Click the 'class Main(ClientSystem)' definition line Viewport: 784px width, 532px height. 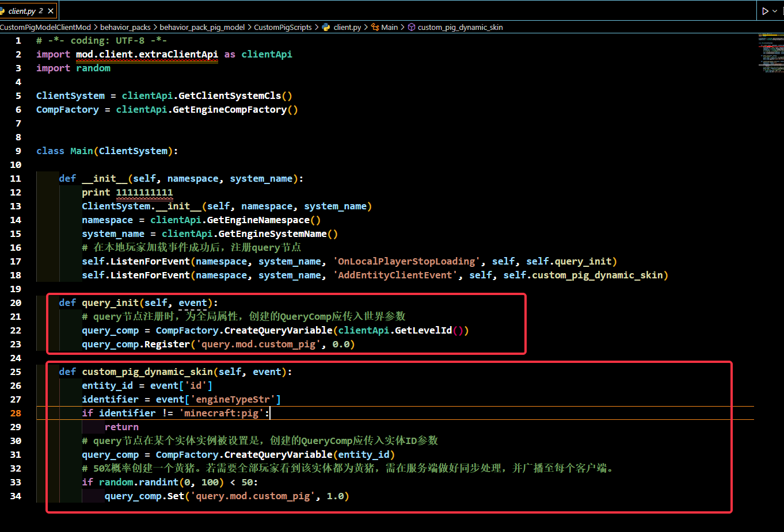[106, 151]
